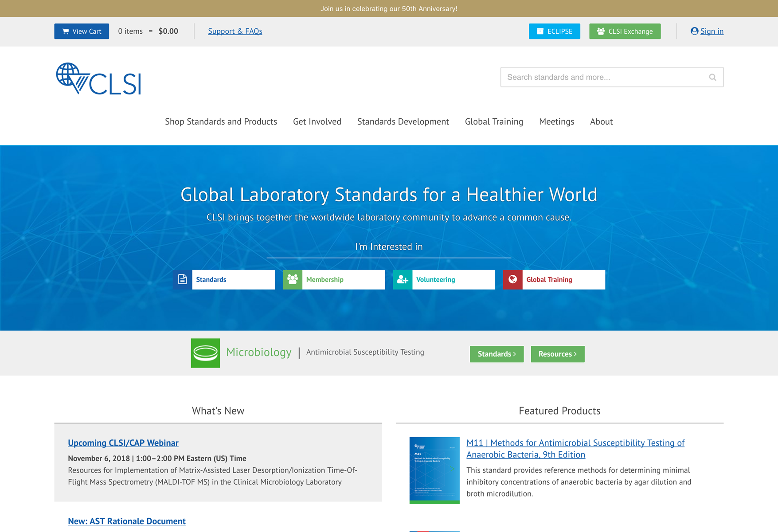Screen dimensions: 778x532
Task: Click the $0.00 cart total
Action: 168,31
